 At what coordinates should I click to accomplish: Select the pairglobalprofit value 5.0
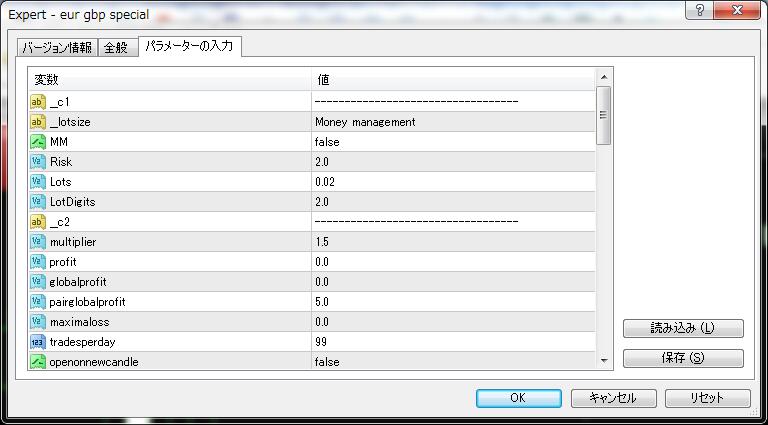(322, 302)
